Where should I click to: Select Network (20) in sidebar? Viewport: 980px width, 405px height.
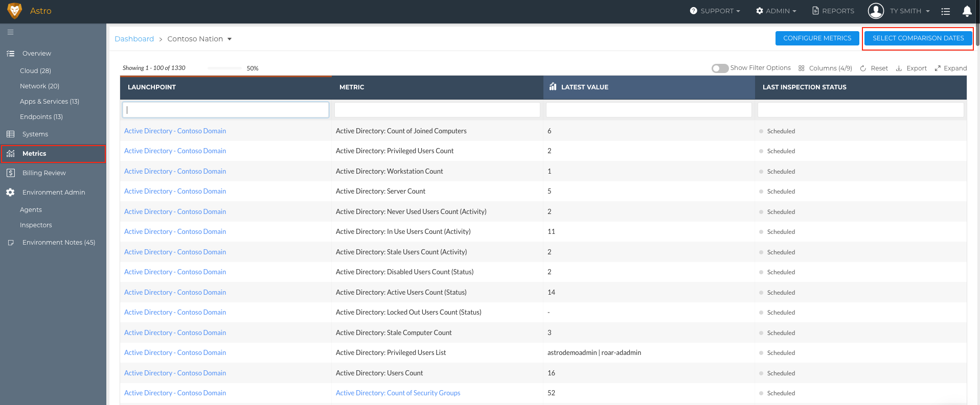39,86
